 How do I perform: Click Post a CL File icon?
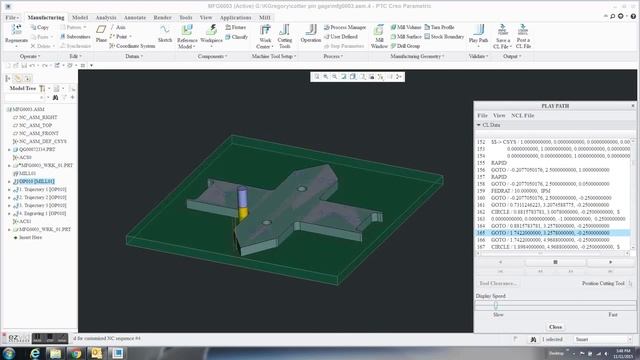[x=523, y=30]
